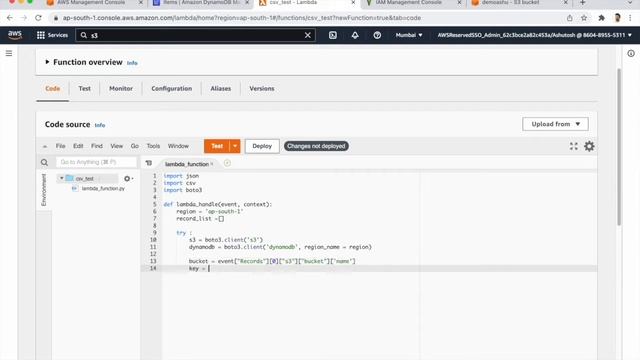Open the Chrome profile avatar
Image resolution: width=640 pixels, height=360 pixels.
pos(617,18)
